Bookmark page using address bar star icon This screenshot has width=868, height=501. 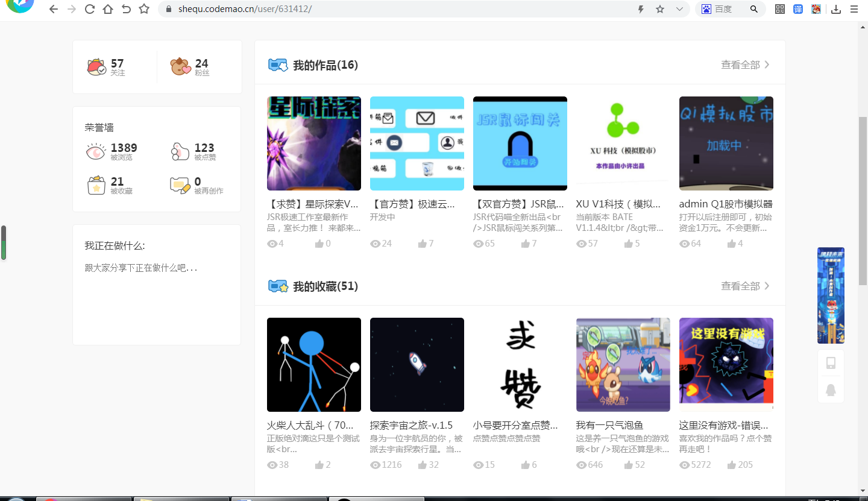tap(660, 9)
